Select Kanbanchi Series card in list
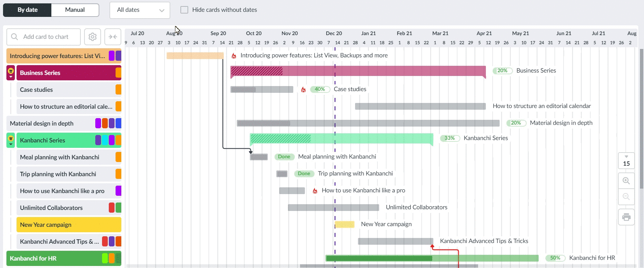The width and height of the screenshot is (644, 268). point(69,140)
